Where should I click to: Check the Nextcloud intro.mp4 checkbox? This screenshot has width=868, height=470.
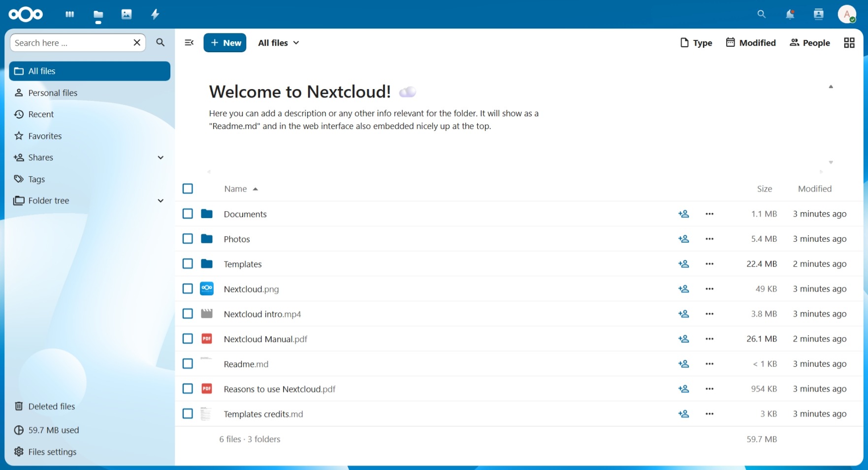tap(188, 313)
